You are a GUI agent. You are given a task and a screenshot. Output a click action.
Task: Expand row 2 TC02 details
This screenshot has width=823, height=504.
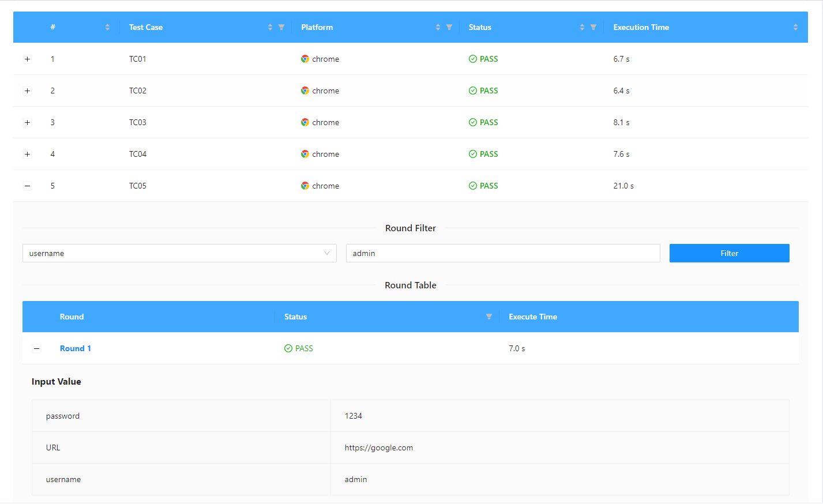tap(27, 91)
